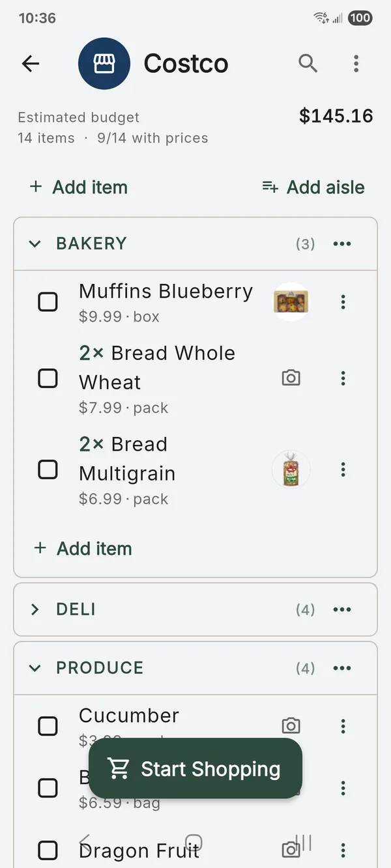Tick the Cucumber checkbox

click(x=48, y=725)
